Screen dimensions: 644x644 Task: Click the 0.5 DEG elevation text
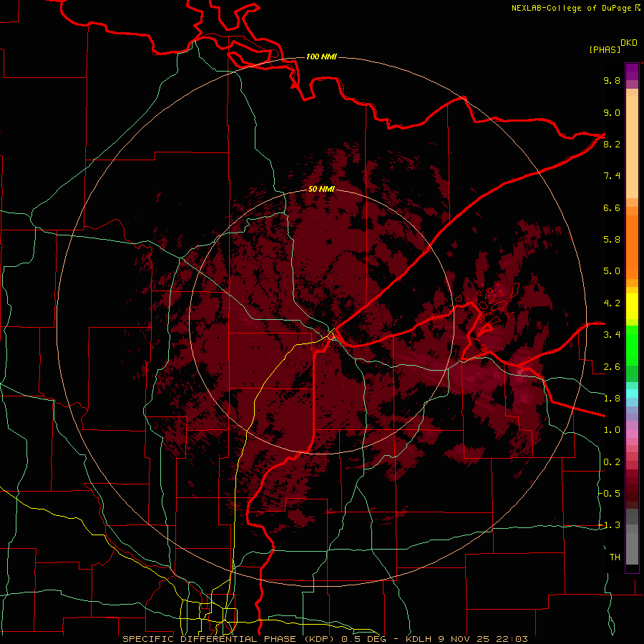tap(364, 639)
